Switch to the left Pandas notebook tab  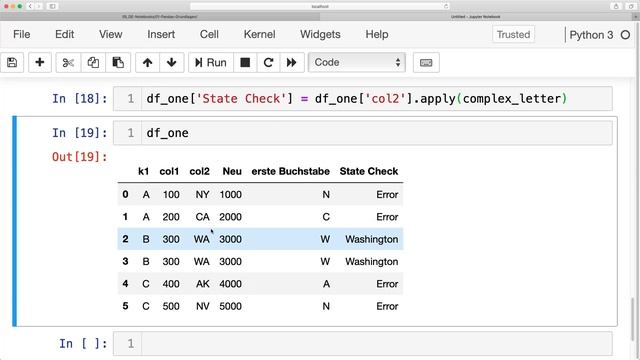pos(160,17)
